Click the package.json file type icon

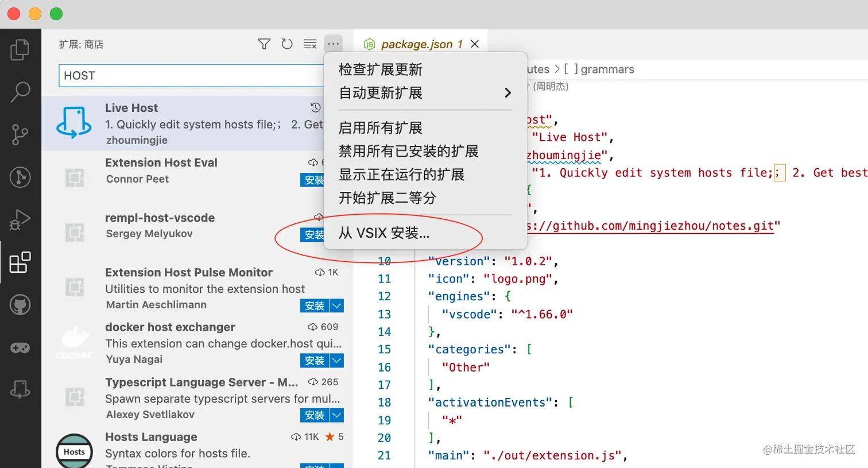click(370, 44)
